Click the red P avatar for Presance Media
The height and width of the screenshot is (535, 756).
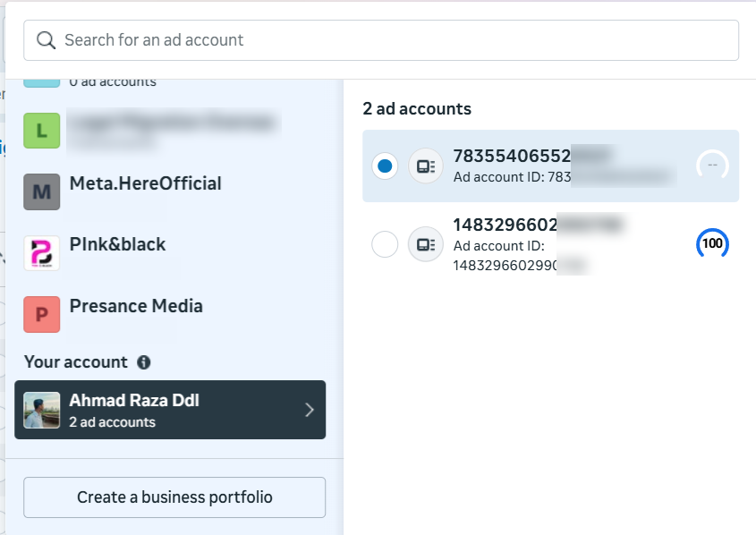click(42, 314)
